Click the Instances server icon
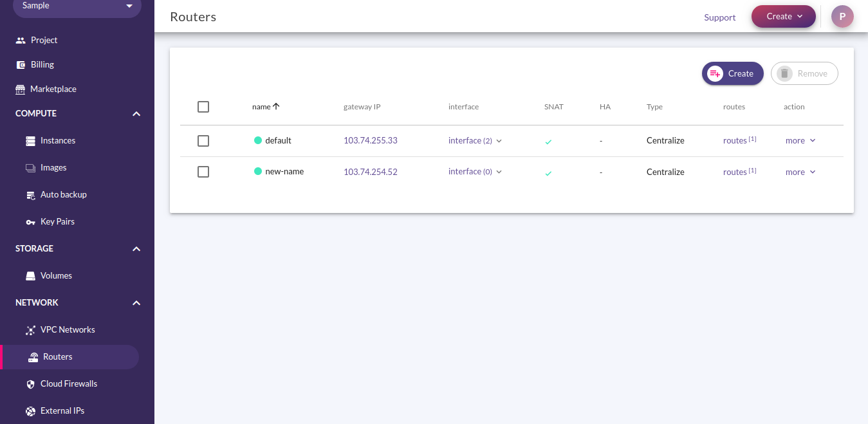Viewport: 868px width, 424px height. pos(30,140)
